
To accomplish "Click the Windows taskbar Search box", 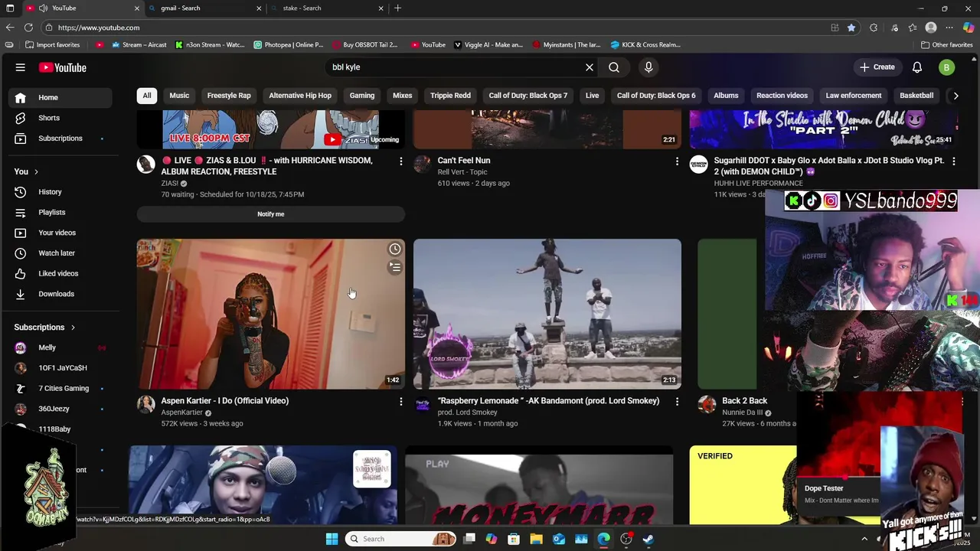I will click(x=401, y=539).
